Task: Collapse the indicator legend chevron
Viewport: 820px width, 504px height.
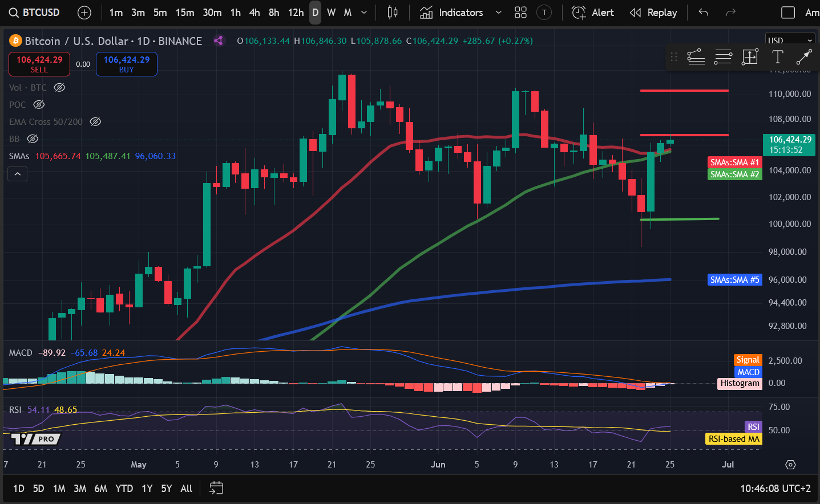Action: pyautogui.click(x=18, y=174)
